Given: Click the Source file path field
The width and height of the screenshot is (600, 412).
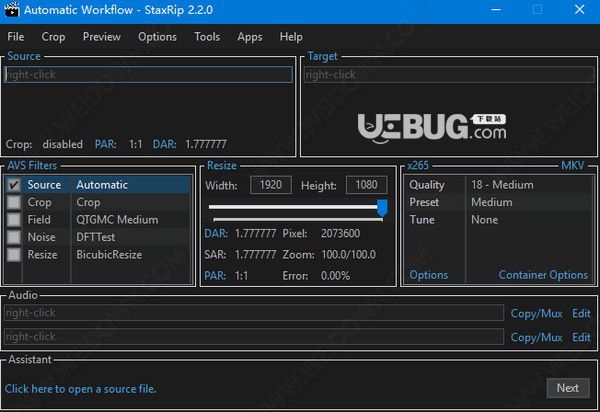Looking at the screenshot, I should tap(148, 75).
